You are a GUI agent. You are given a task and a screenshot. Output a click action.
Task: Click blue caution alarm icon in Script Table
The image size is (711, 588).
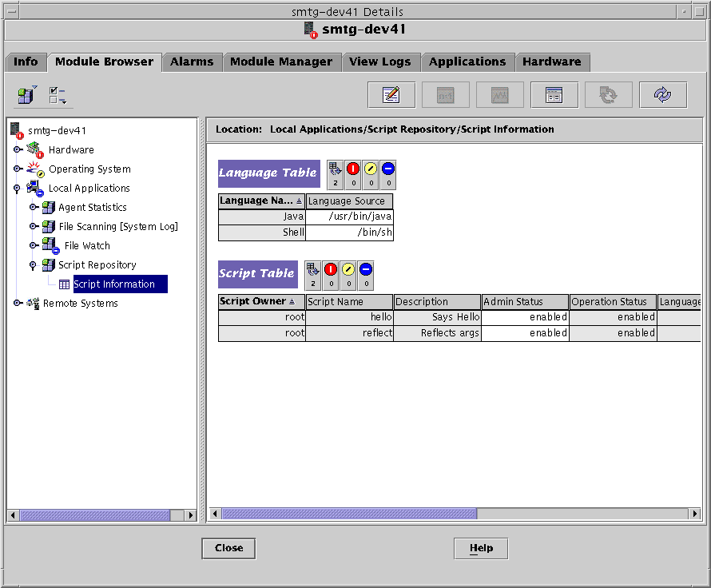(x=366, y=275)
